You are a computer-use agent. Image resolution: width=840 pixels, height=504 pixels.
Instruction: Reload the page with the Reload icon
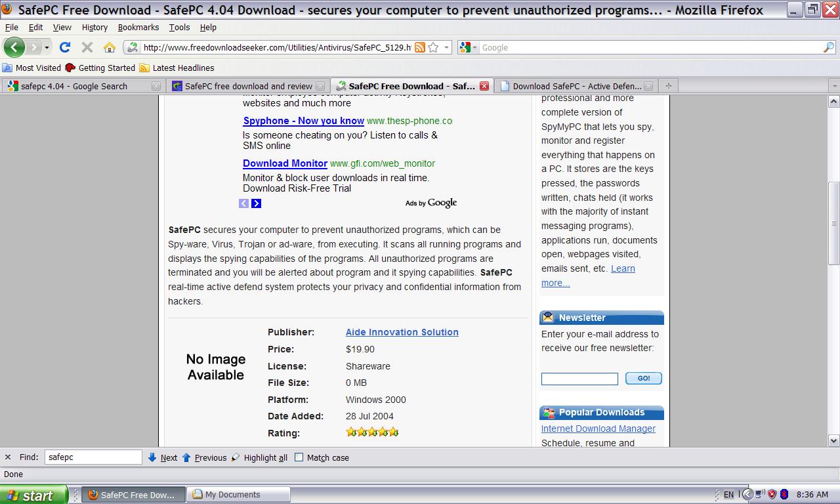(65, 47)
